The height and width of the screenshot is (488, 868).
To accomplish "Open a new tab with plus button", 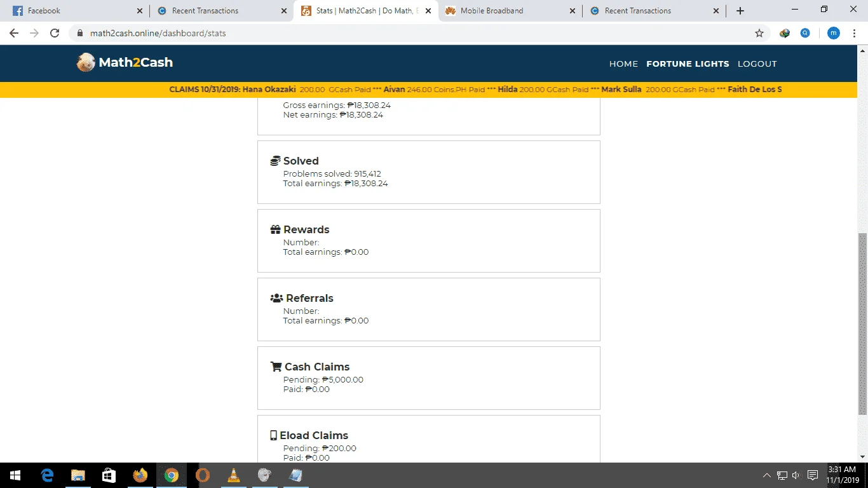I will click(x=740, y=11).
